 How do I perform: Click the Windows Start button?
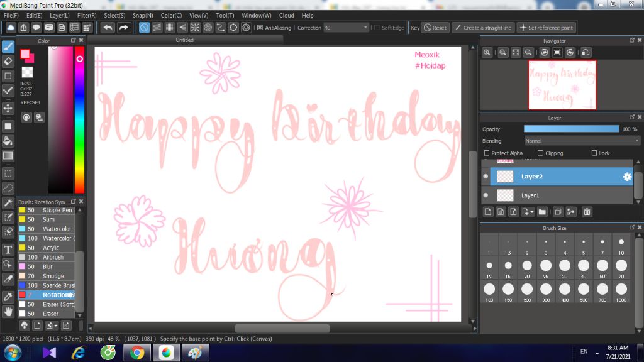(x=13, y=353)
